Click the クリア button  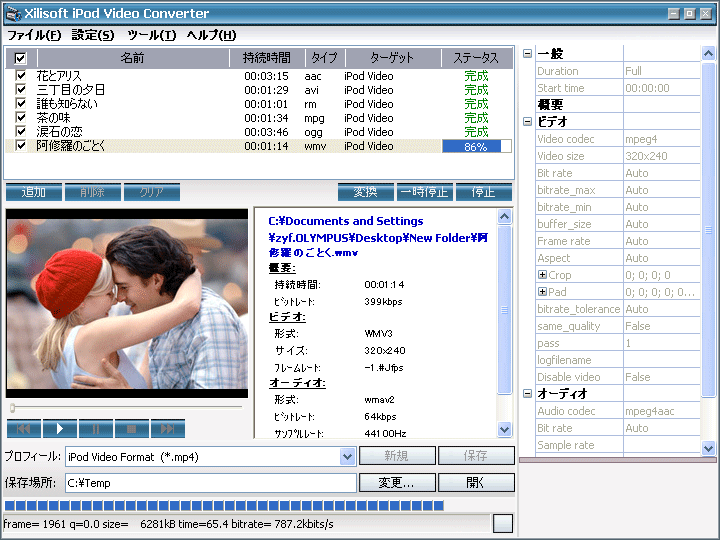pyautogui.click(x=152, y=192)
